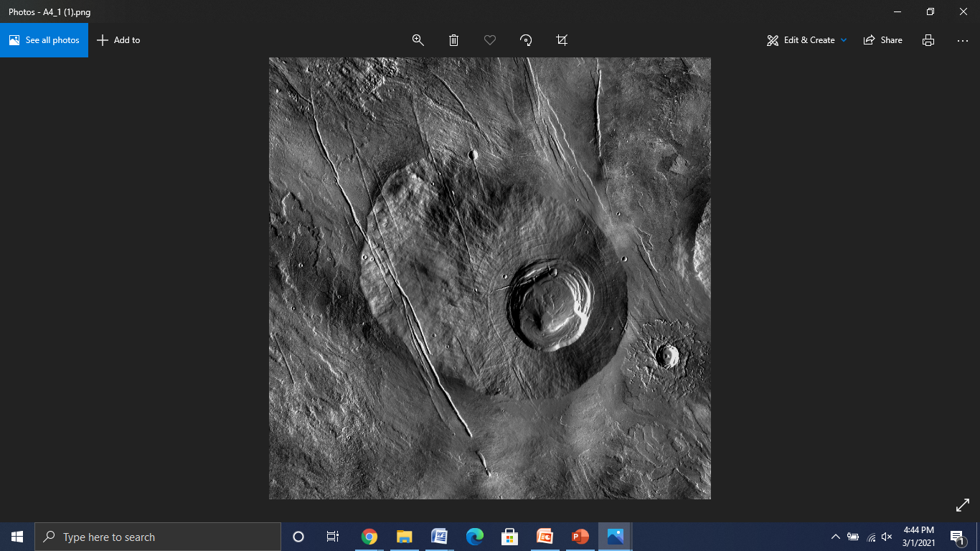Click the Print icon
This screenshot has height=551, width=980.
928,40
